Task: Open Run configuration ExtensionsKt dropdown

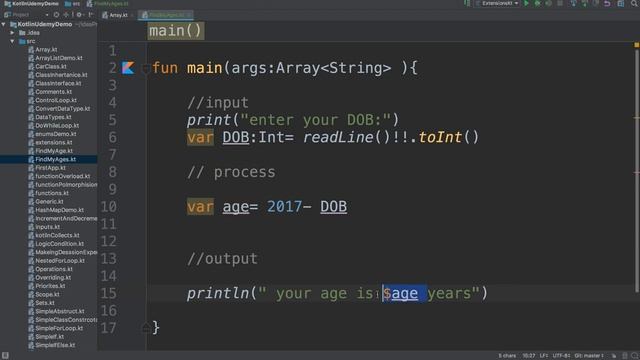Action: click(x=498, y=3)
